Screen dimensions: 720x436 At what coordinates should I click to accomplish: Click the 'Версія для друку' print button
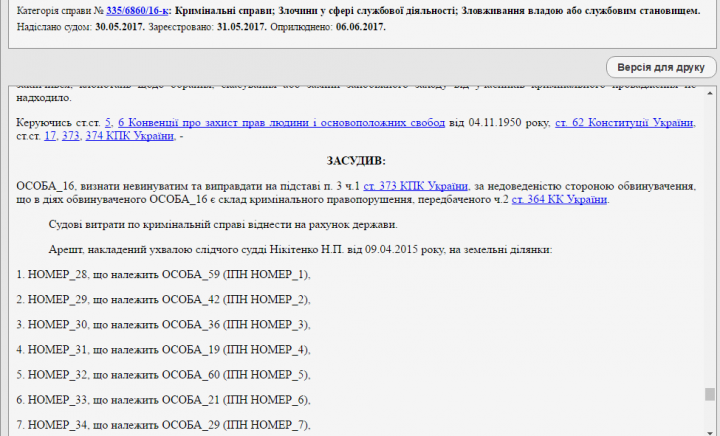click(660, 67)
